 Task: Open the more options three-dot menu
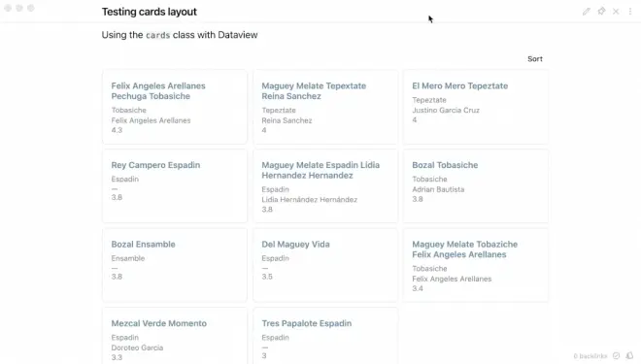pos(630,12)
